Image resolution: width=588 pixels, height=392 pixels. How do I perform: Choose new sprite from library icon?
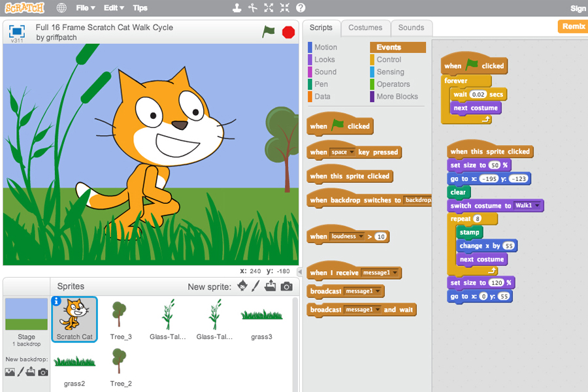point(242,286)
